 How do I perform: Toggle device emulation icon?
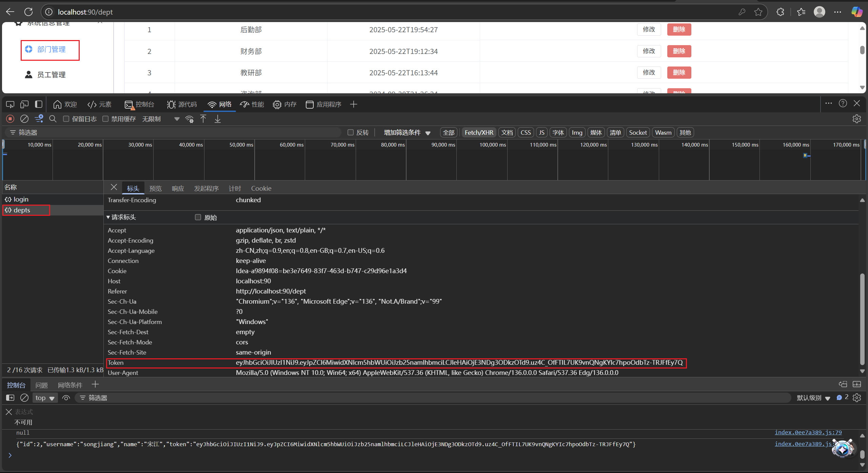(x=24, y=105)
